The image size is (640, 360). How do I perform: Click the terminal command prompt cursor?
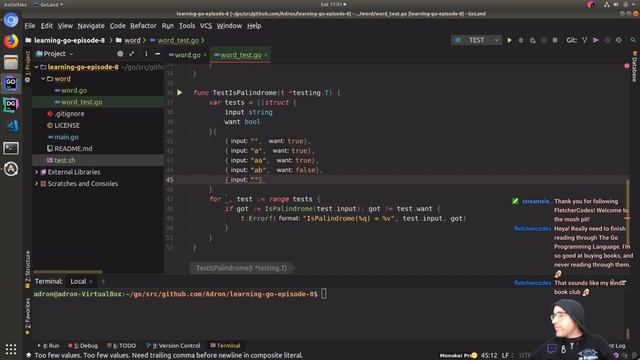324,293
